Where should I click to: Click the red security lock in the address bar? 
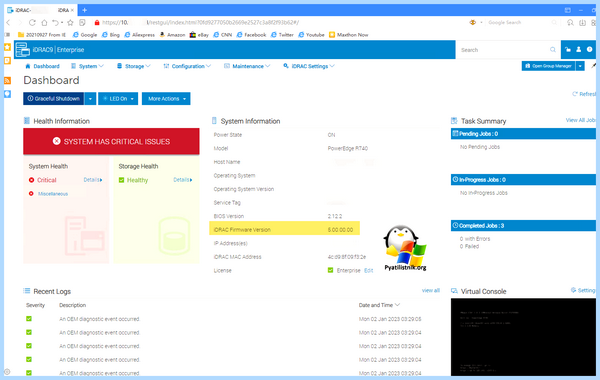97,23
